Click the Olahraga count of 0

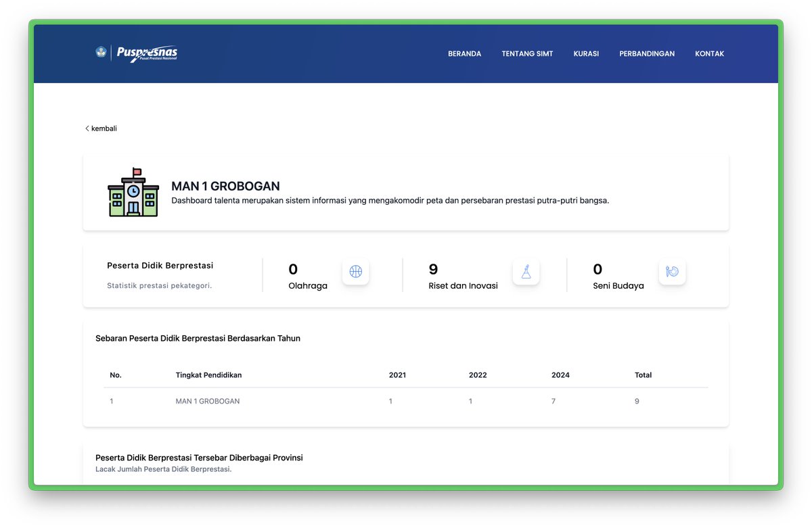293,270
